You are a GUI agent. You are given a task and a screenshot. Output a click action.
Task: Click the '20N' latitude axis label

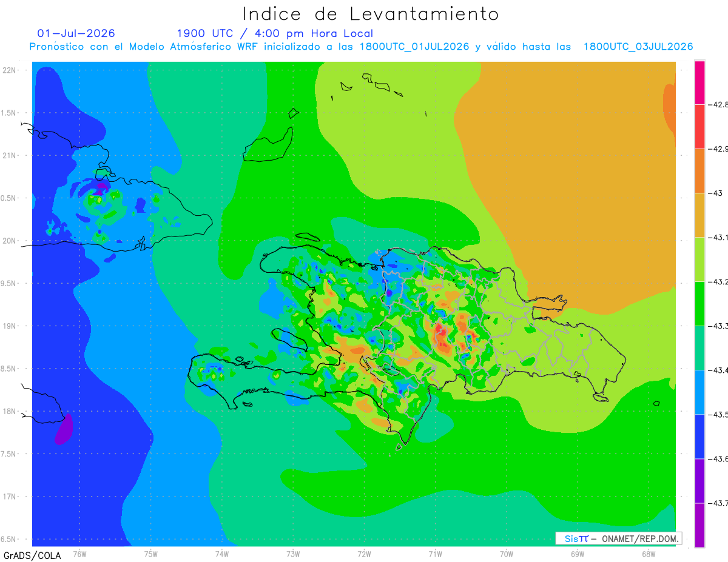point(9,241)
